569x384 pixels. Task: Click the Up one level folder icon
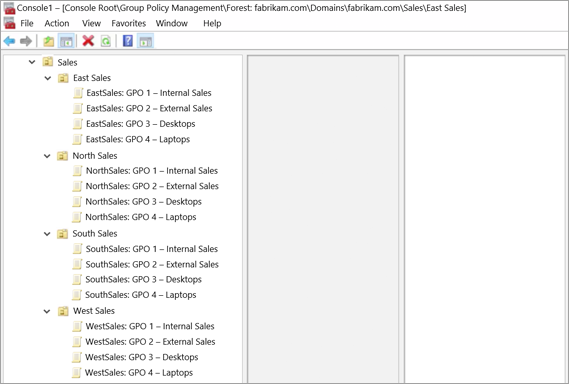point(49,41)
